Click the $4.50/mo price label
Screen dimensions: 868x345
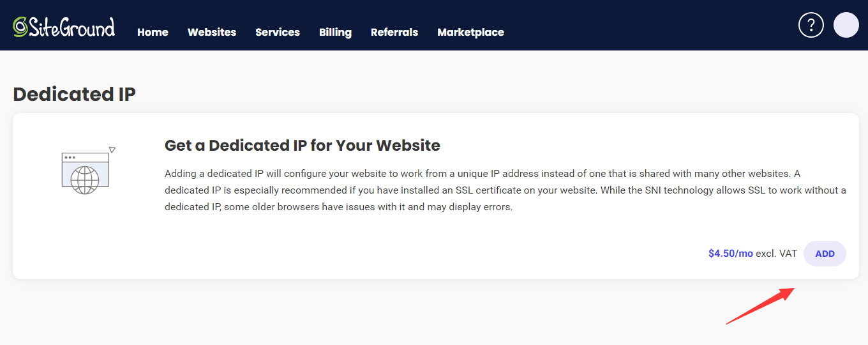point(730,254)
